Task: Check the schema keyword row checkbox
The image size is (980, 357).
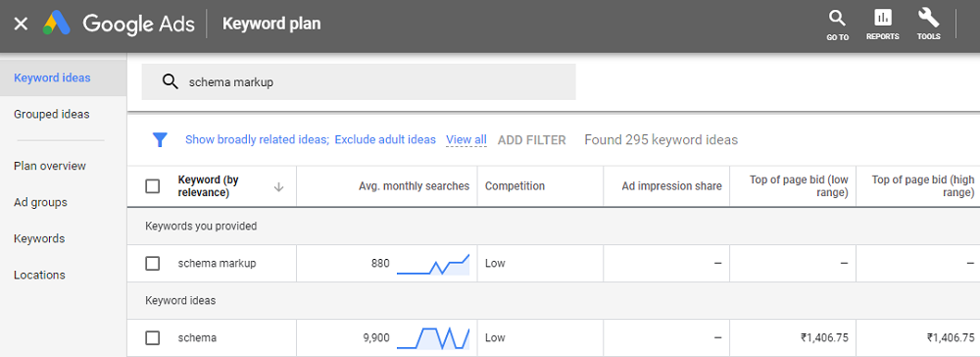Action: coord(153,337)
